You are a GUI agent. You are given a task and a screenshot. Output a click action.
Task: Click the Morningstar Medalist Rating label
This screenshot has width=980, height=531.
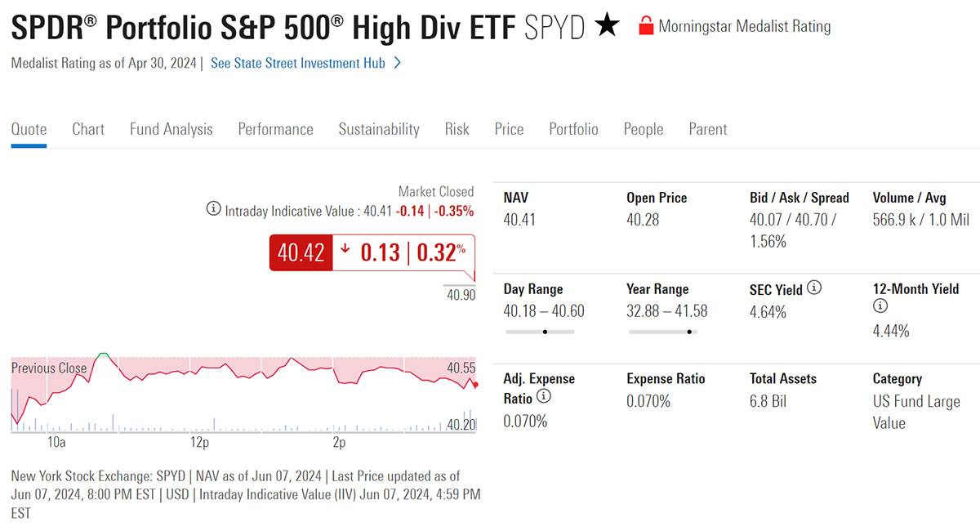pos(744,26)
